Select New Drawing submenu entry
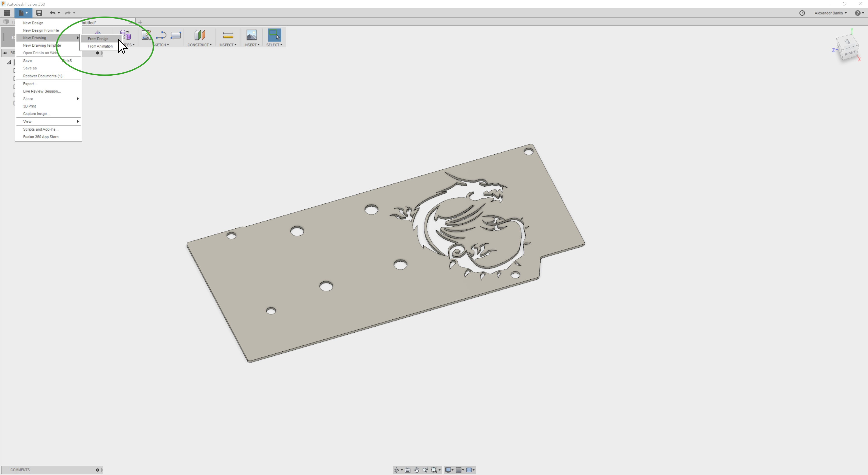This screenshot has height=475, width=868. click(48, 38)
